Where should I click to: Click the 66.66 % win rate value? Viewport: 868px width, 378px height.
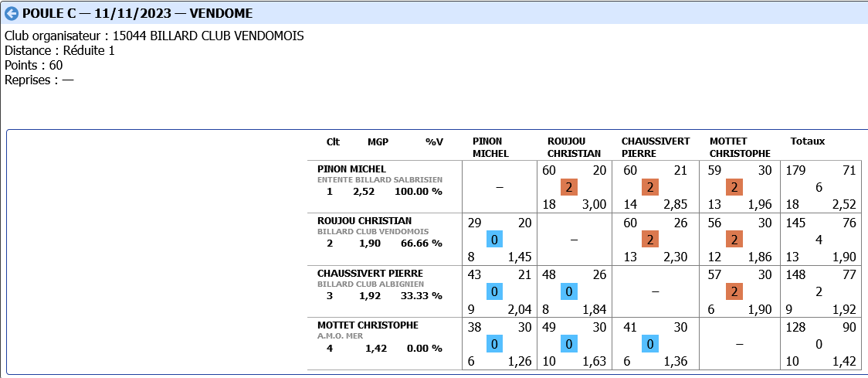coord(422,243)
